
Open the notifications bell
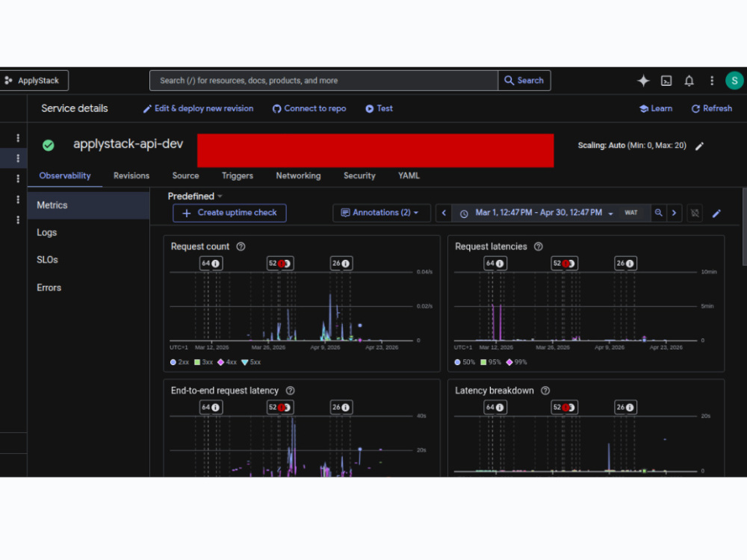pos(689,81)
